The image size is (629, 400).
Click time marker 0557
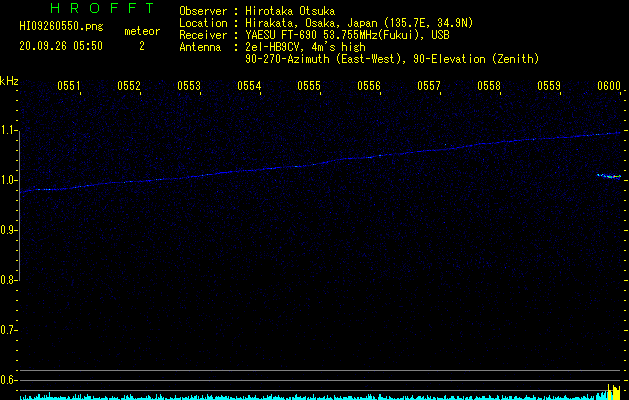point(428,86)
